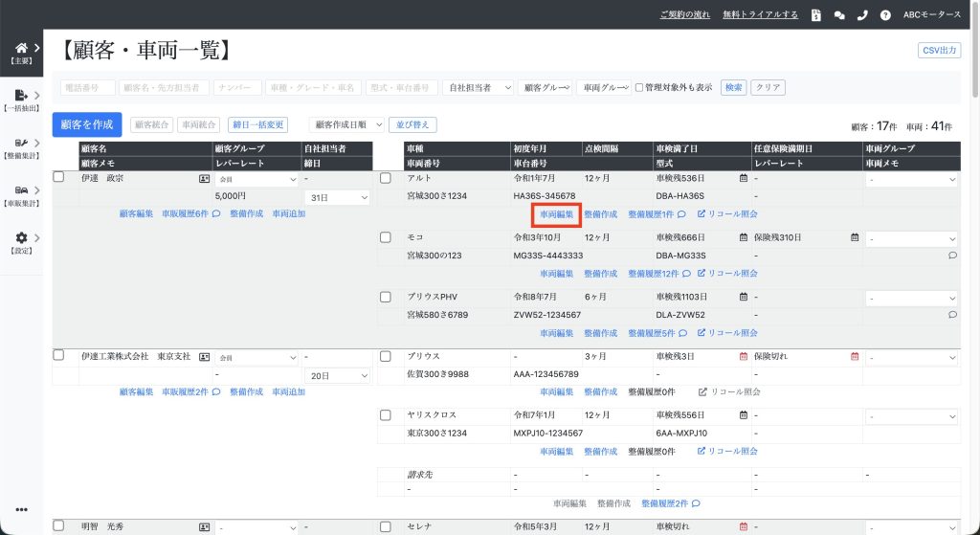Open vehicle group dropdown for アルト row

click(x=911, y=179)
